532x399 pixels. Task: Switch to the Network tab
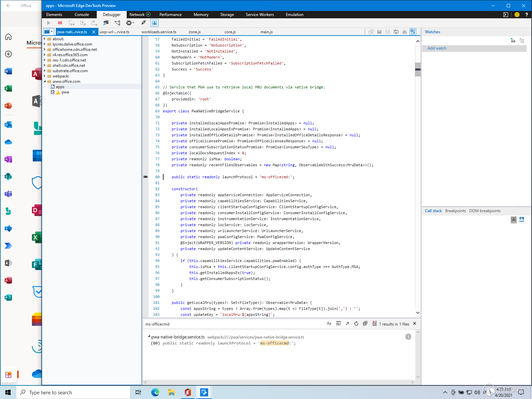tap(137, 15)
